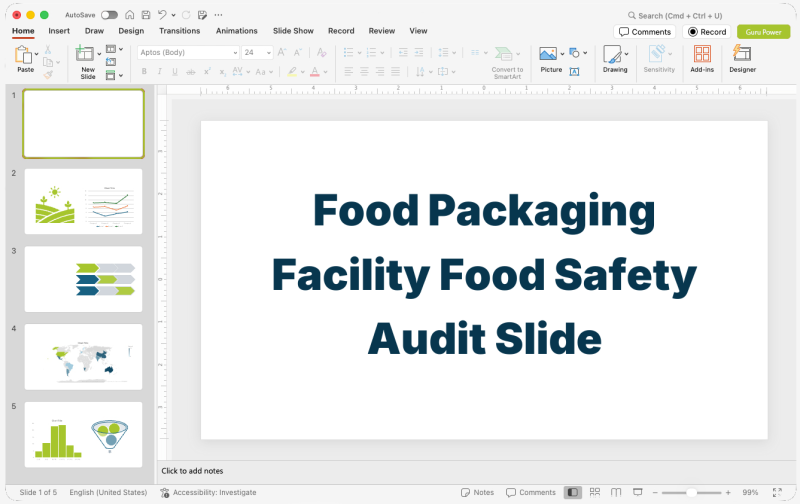Click the Record button at top right
800x504 pixels.
point(707,32)
